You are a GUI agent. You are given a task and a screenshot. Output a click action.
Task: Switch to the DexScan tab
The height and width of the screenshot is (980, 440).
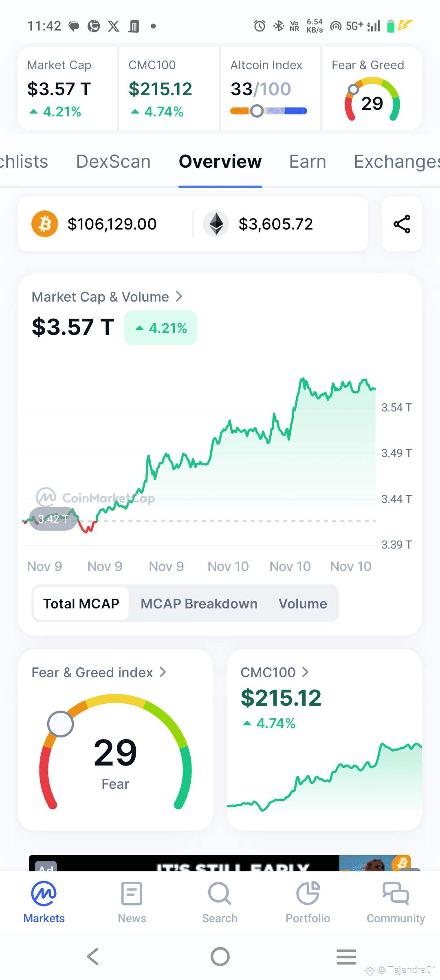(113, 162)
